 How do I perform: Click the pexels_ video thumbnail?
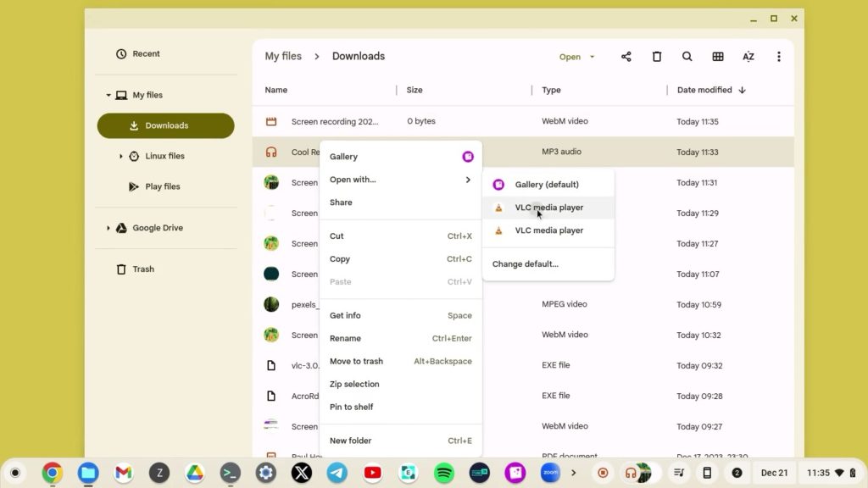(x=271, y=304)
